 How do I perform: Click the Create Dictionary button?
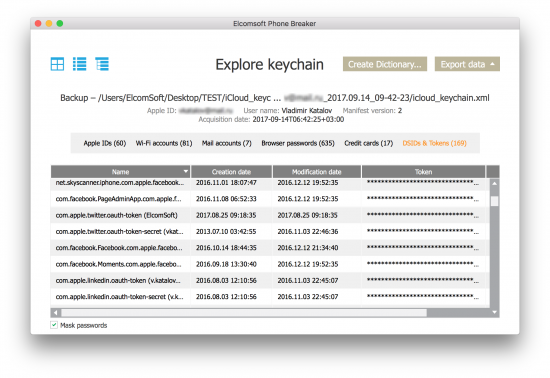(x=385, y=64)
